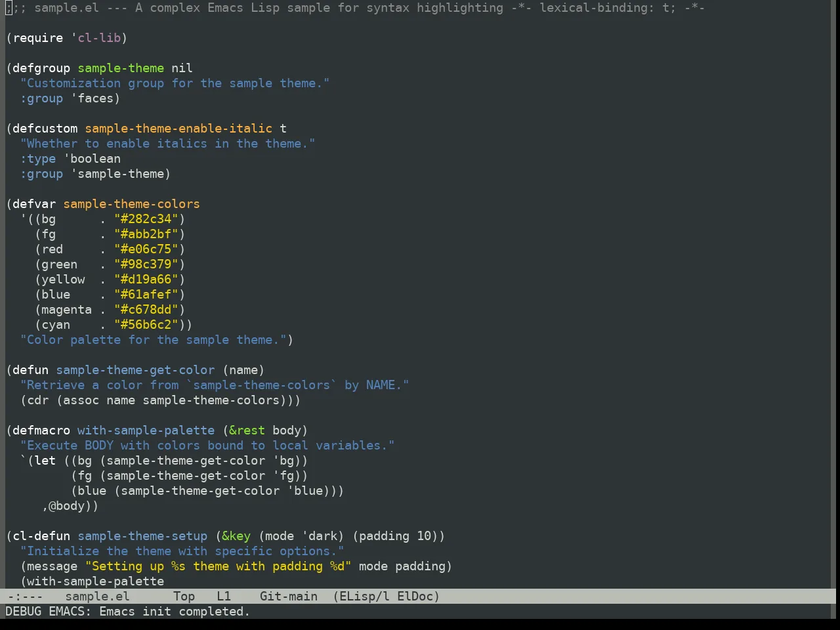Screen dimensions: 840x630
Task: Click the "Setting up %s theme" message string
Action: tap(218, 566)
